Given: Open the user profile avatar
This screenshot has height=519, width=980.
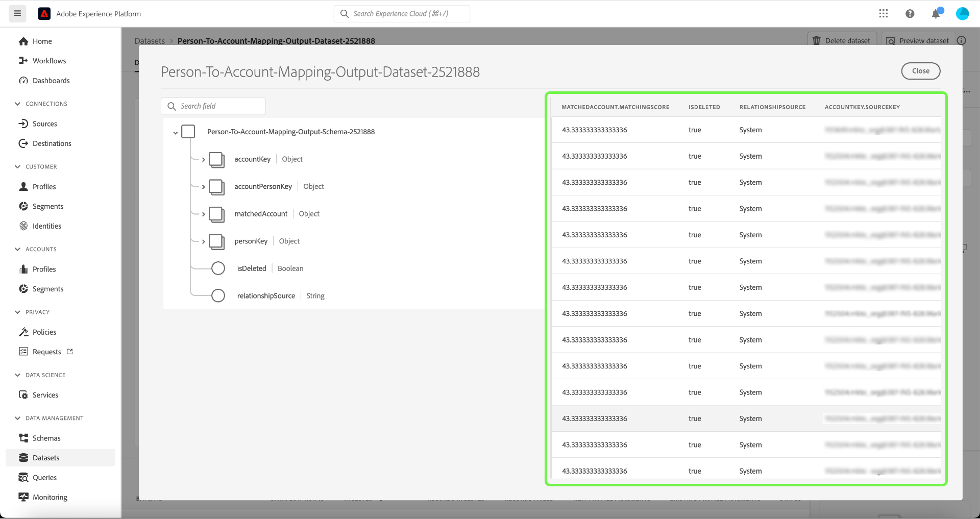Looking at the screenshot, I should coord(962,14).
